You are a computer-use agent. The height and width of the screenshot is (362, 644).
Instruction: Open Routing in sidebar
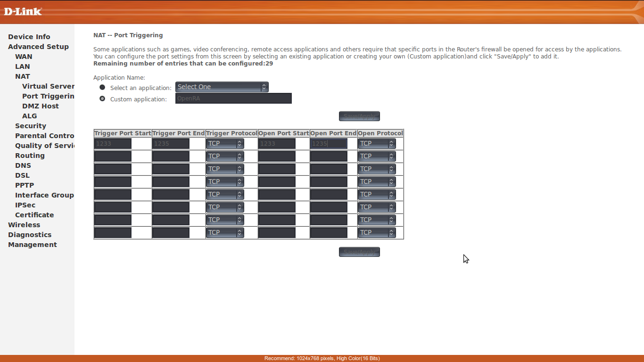click(30, 156)
